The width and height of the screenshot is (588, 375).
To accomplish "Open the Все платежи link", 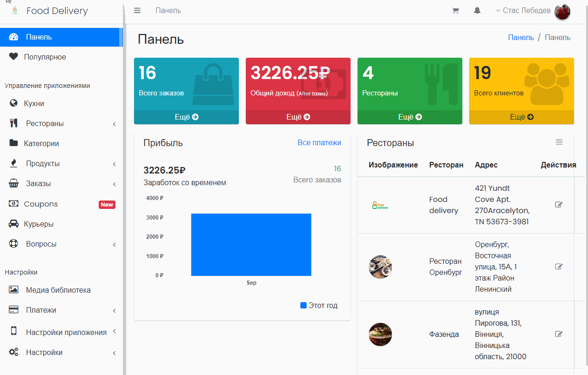I will point(319,143).
